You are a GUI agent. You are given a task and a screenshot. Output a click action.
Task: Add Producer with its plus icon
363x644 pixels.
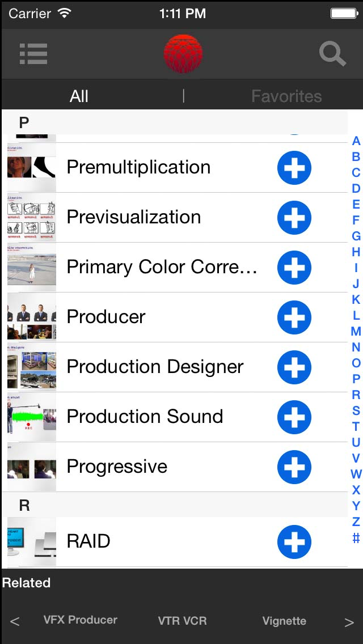pyautogui.click(x=294, y=317)
